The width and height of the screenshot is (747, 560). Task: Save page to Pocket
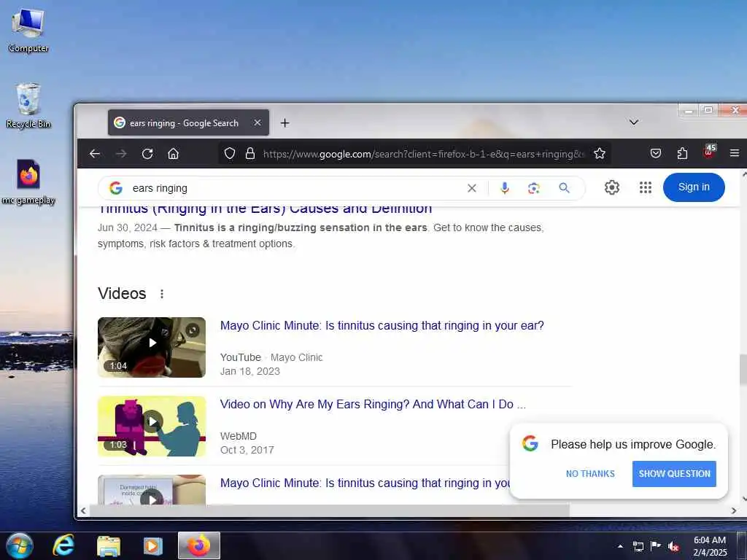(x=656, y=153)
